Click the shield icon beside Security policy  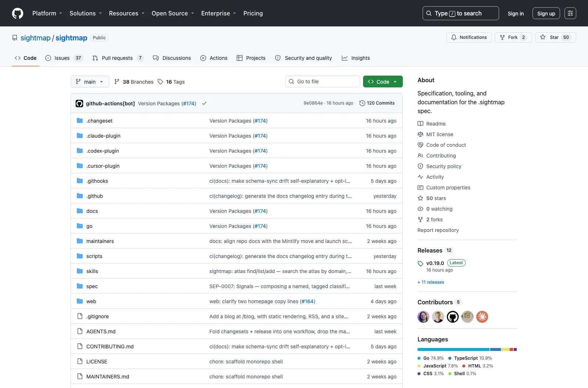[420, 166]
